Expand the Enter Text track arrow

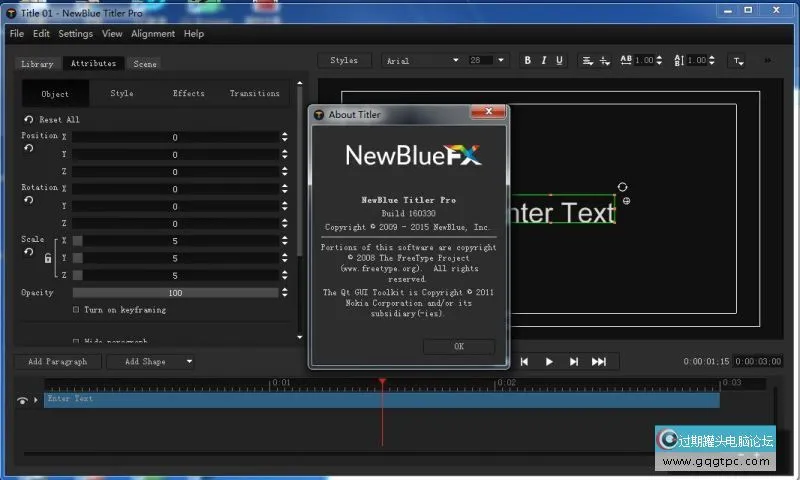click(x=36, y=400)
